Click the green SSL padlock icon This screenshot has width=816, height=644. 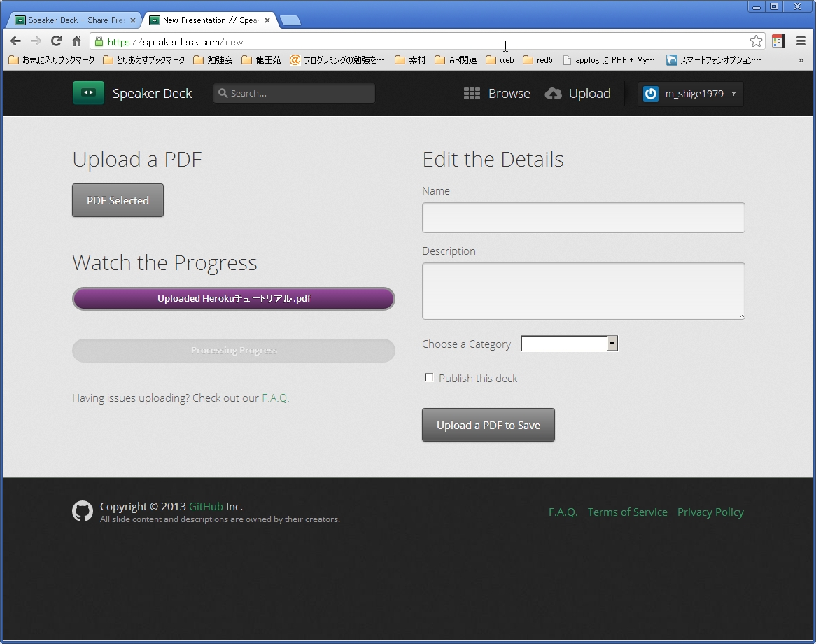click(99, 41)
